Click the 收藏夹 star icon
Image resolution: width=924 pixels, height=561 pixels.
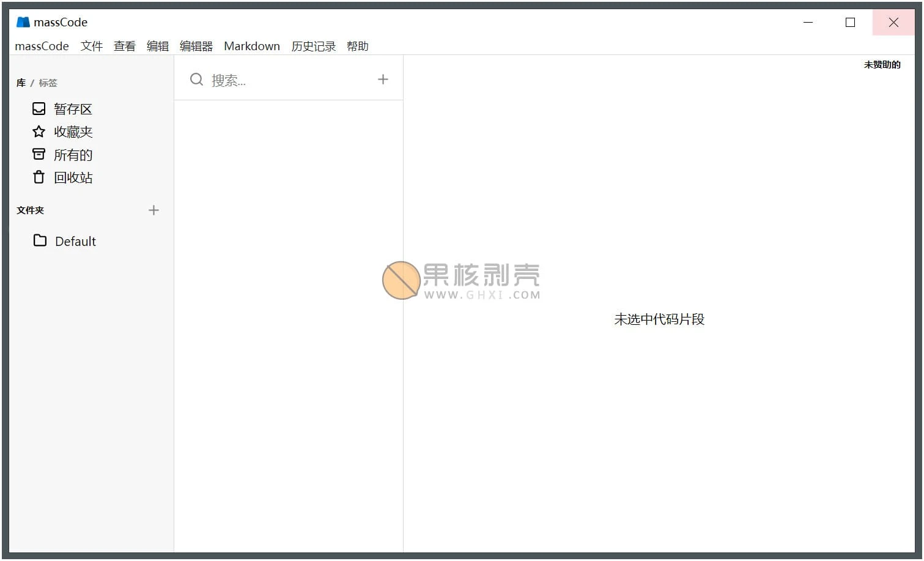pyautogui.click(x=39, y=131)
